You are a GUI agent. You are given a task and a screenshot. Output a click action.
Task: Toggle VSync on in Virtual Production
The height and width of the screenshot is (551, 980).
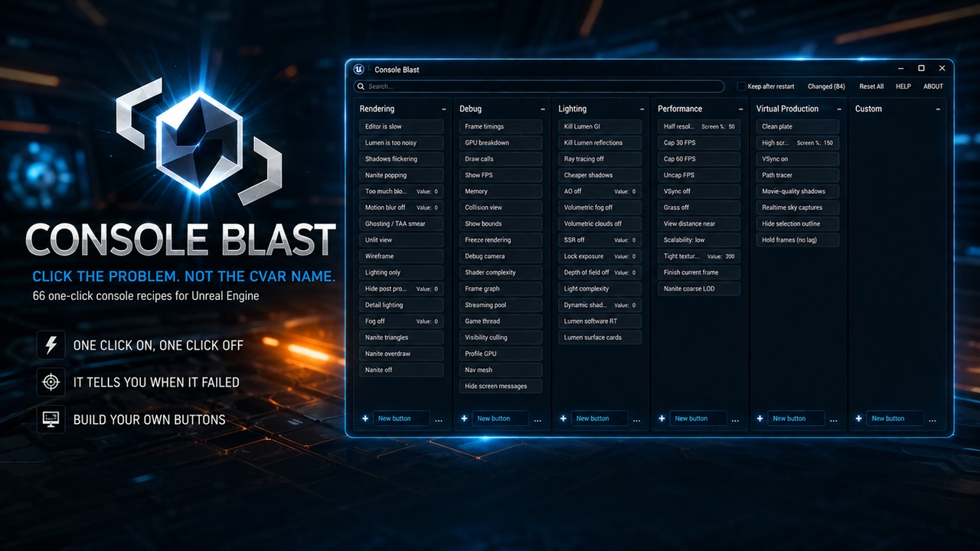tap(797, 158)
